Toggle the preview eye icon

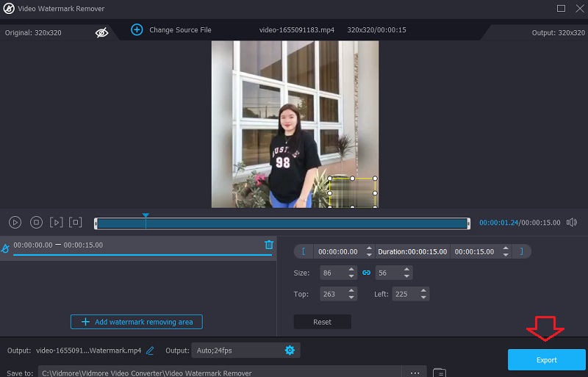pyautogui.click(x=102, y=32)
